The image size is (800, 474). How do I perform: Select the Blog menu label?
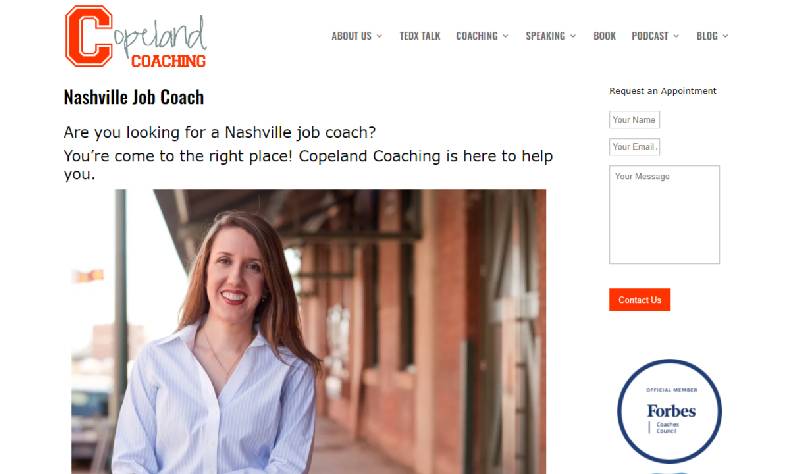click(x=707, y=36)
